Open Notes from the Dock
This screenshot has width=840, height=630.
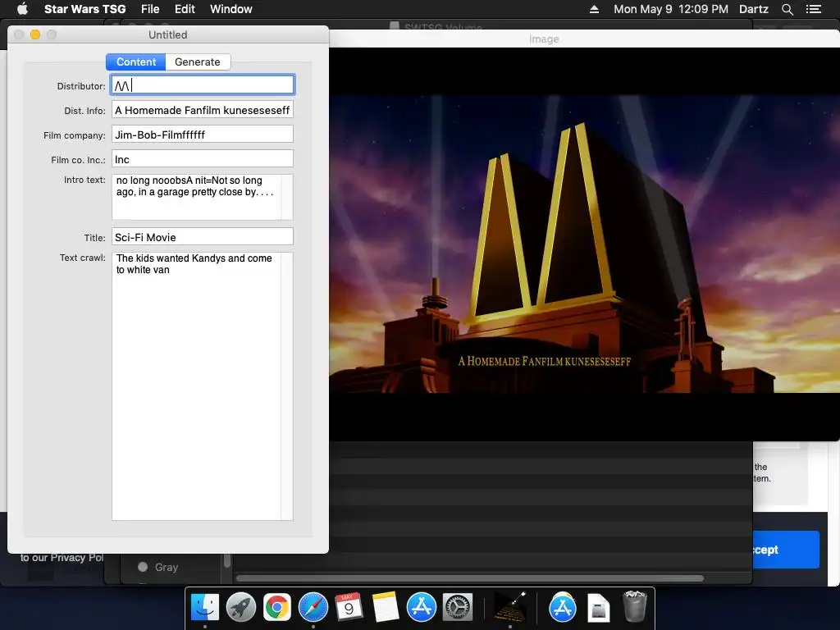point(386,608)
